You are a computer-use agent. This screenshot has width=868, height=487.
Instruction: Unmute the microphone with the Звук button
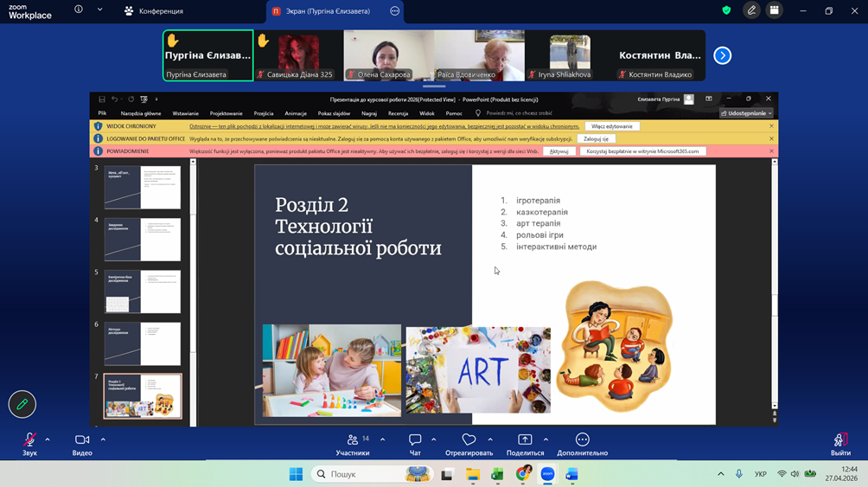click(29, 440)
